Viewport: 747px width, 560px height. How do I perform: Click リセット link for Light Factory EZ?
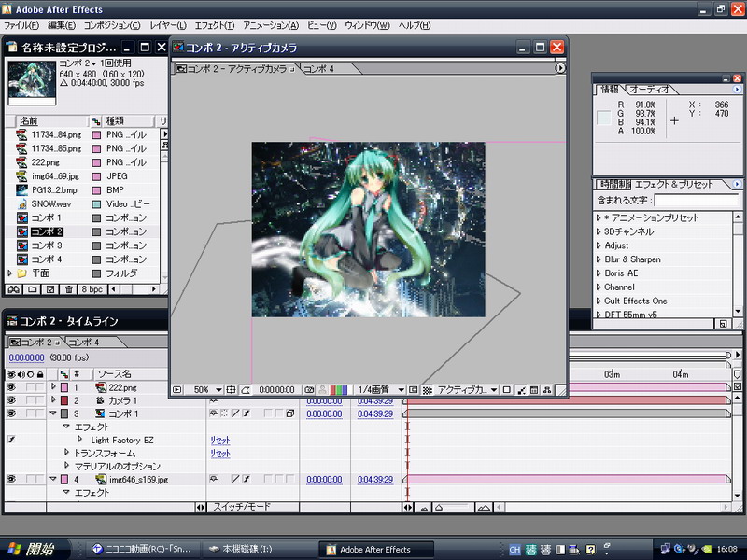(x=220, y=440)
